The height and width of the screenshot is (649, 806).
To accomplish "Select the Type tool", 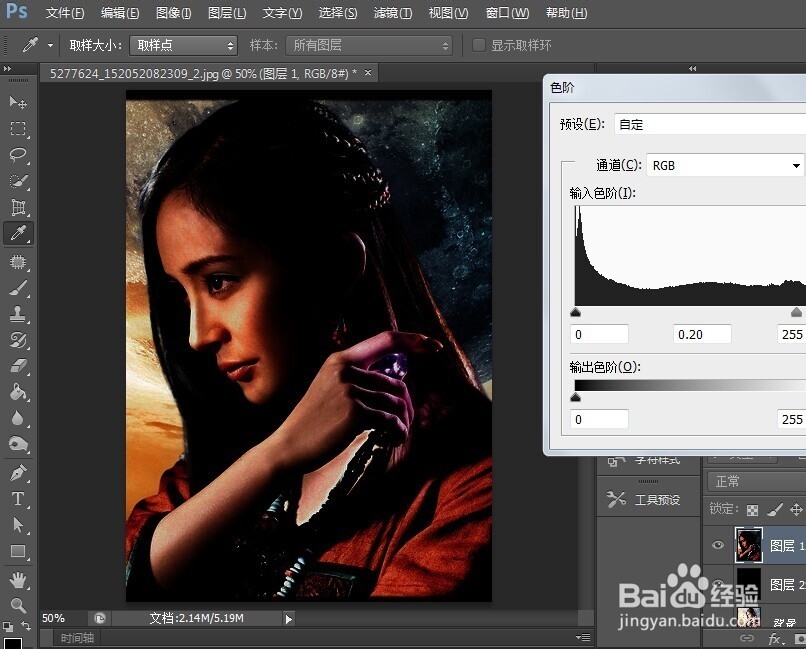I will (18, 499).
